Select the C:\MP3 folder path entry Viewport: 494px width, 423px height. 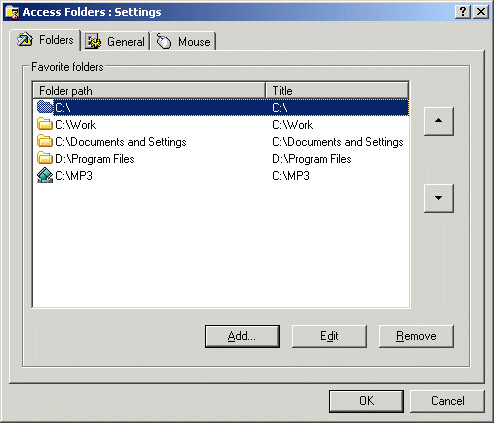74,176
